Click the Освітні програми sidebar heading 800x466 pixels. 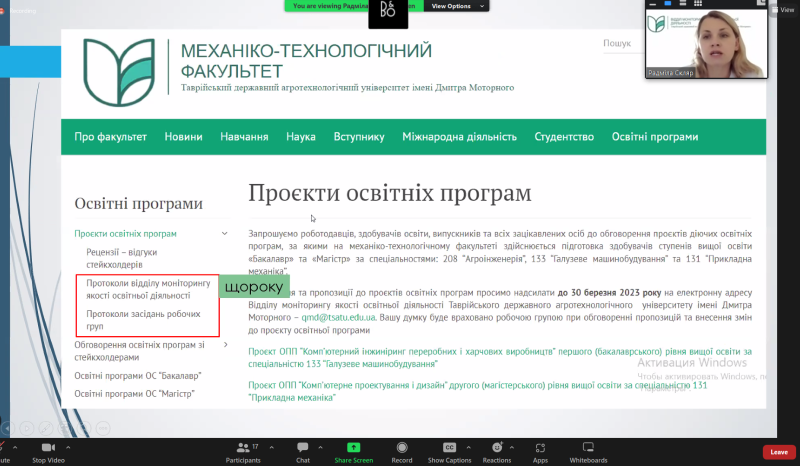point(139,203)
